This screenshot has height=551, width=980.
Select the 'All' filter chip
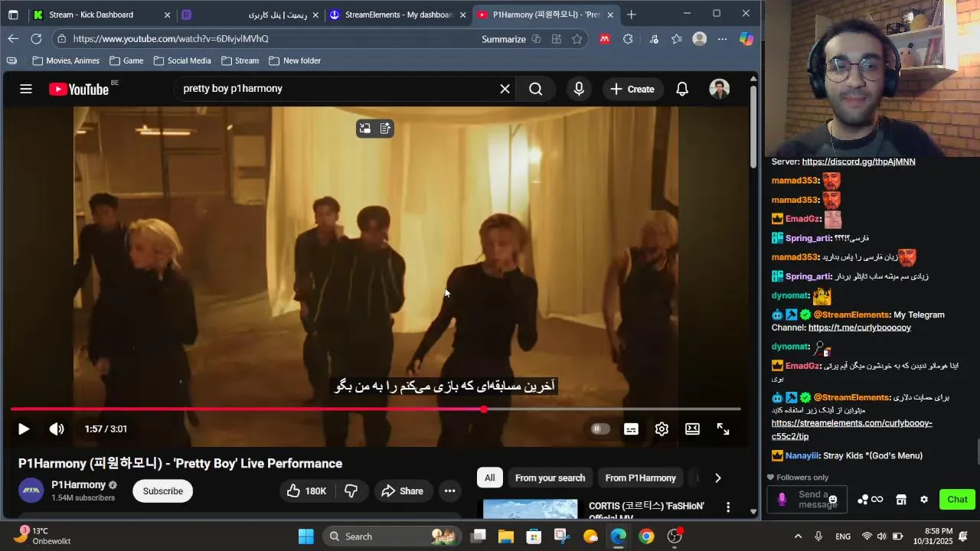tap(489, 478)
